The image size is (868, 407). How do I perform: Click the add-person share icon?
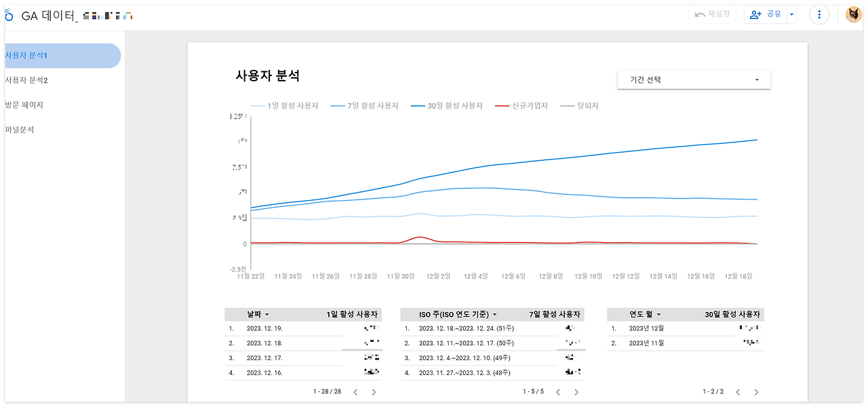click(755, 14)
